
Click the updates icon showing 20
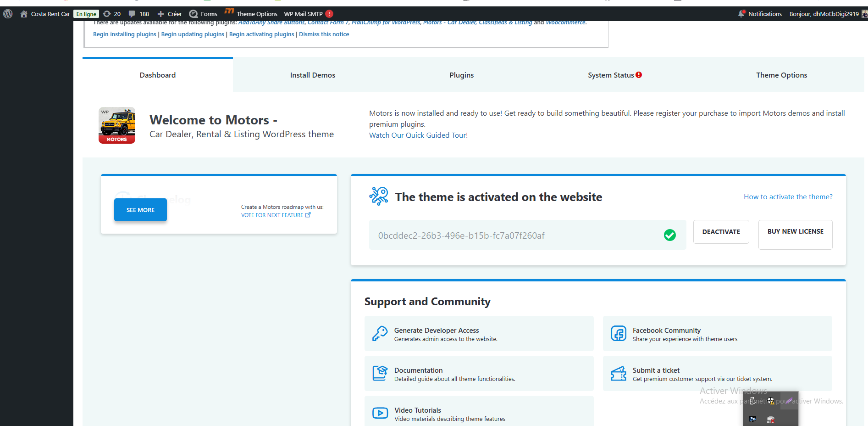point(107,14)
